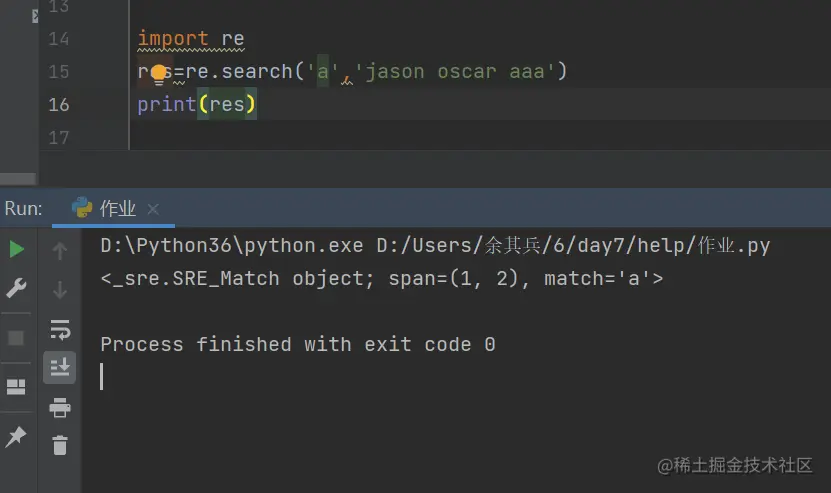Click line number 14 in gutter

[x=59, y=39]
